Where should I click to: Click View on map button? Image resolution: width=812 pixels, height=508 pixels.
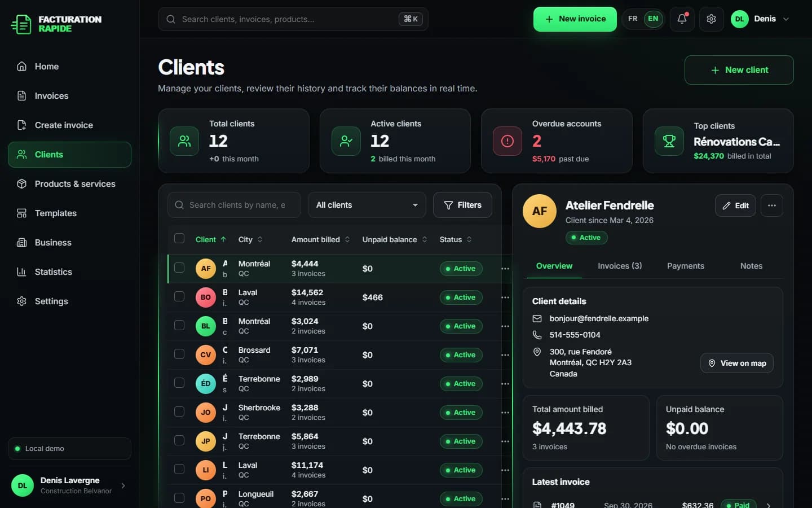[737, 363]
